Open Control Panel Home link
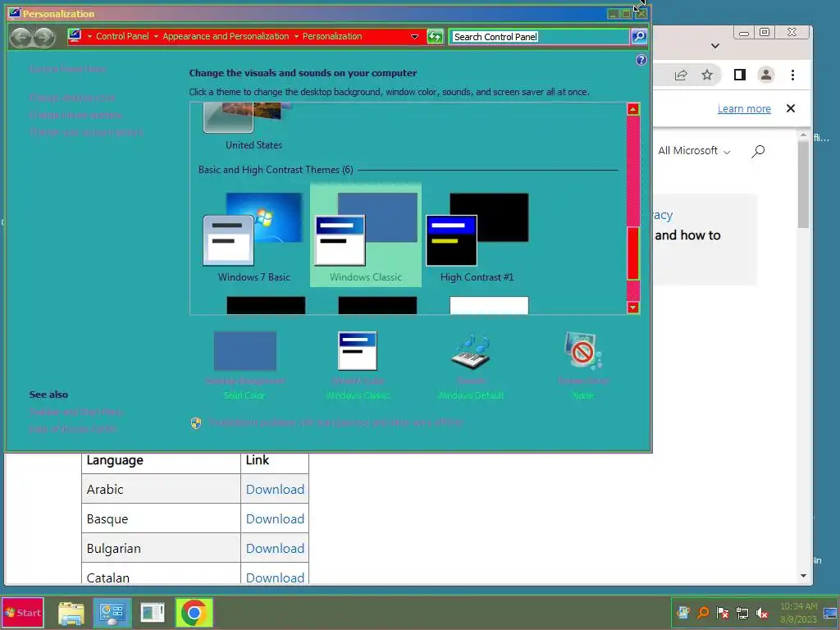The width and height of the screenshot is (840, 630). 67,69
